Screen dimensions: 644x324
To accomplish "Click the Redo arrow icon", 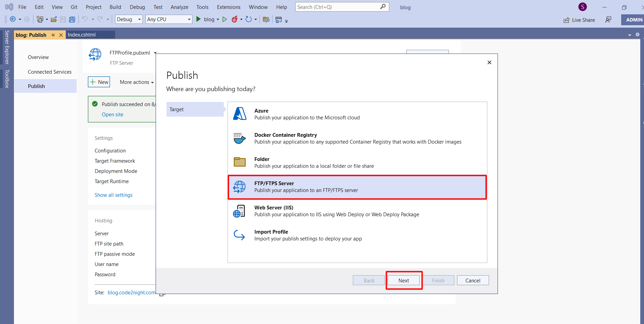I will point(100,19).
